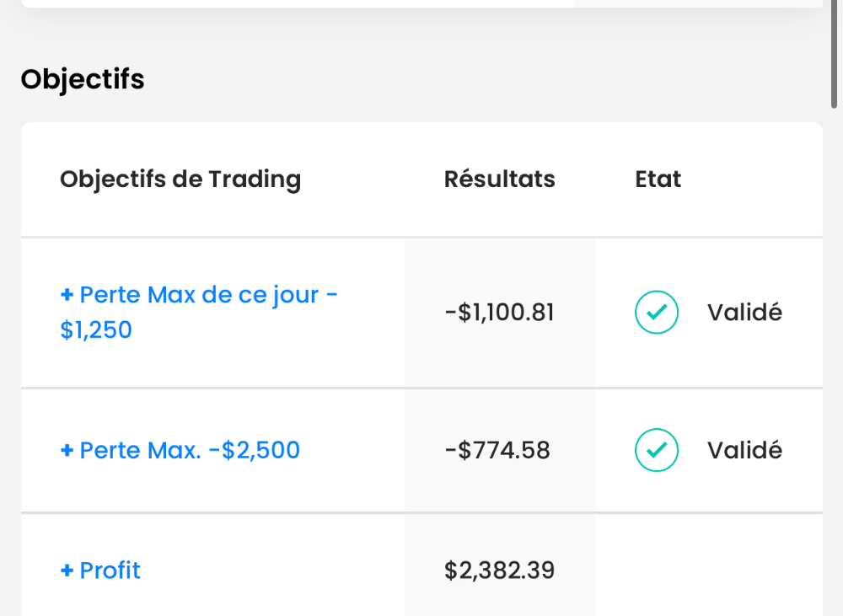Click the -$1,100.81 result value
843x616 pixels.
coord(499,313)
